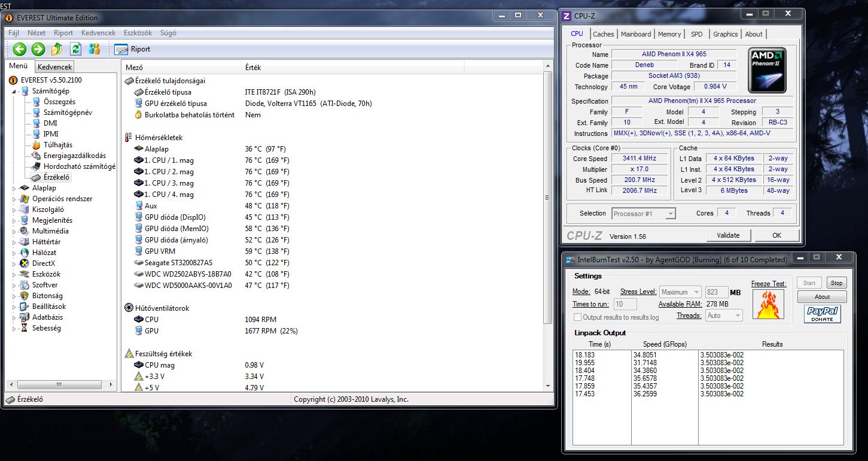Click the Sebesség hourglass icon
868x461 pixels.
[25, 328]
